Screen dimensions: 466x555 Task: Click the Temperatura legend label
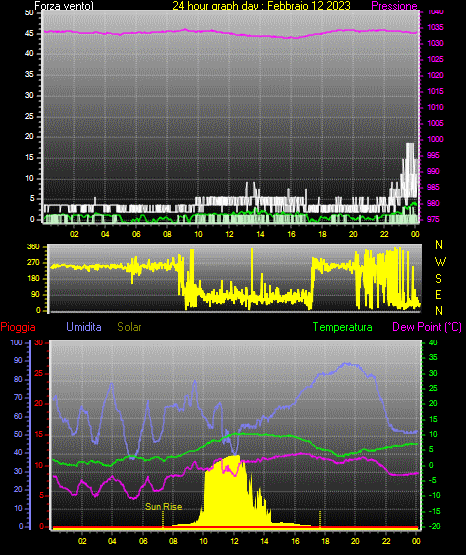pyautogui.click(x=343, y=327)
